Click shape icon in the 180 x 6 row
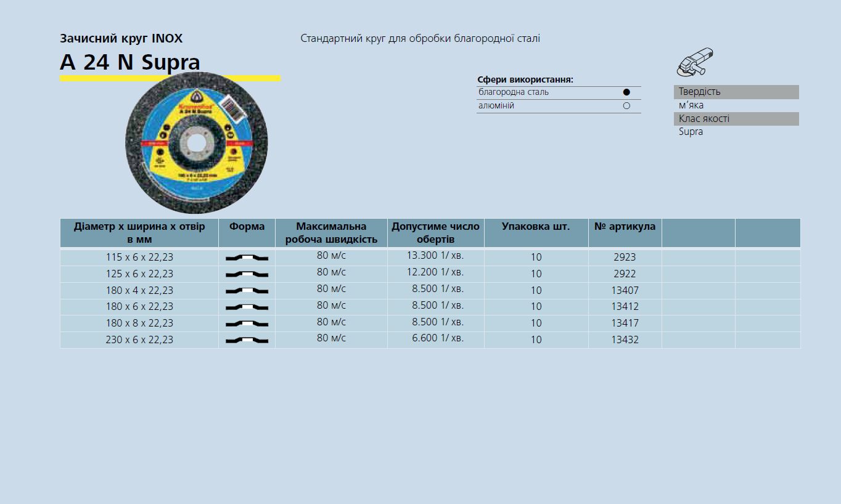The width and height of the screenshot is (841, 504). click(x=247, y=307)
